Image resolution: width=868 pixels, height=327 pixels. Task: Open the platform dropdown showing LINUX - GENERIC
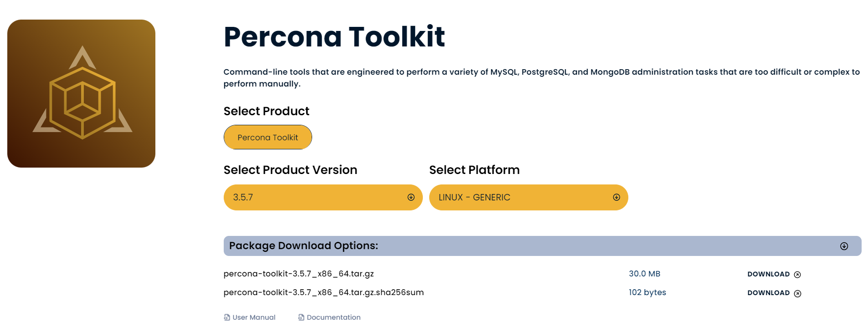[x=528, y=197]
